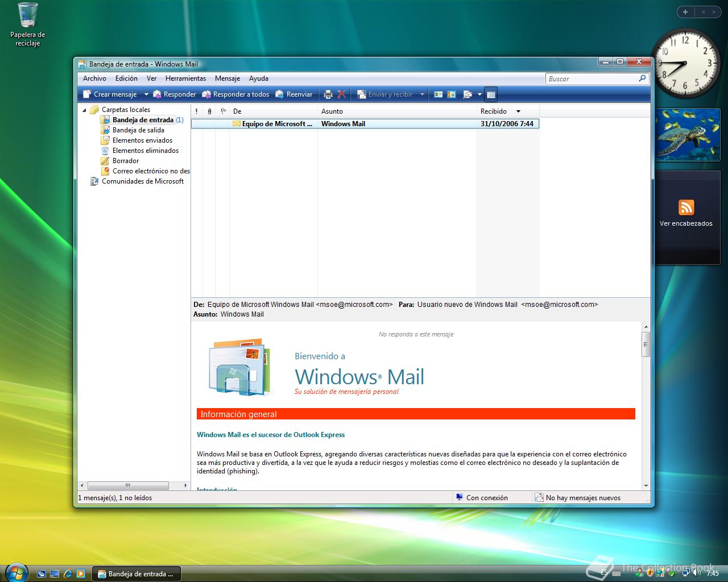Open the print dialog with the Printer icon

tap(328, 94)
